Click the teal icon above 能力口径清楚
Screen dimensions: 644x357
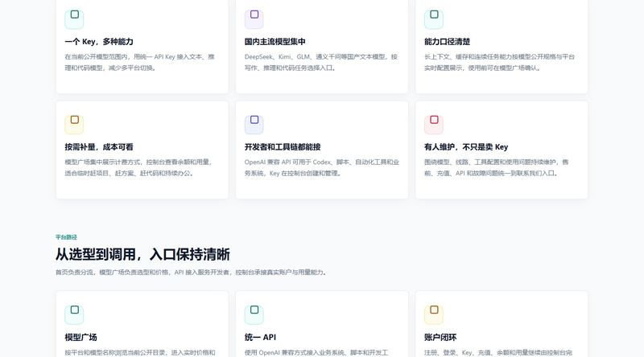[434, 18]
